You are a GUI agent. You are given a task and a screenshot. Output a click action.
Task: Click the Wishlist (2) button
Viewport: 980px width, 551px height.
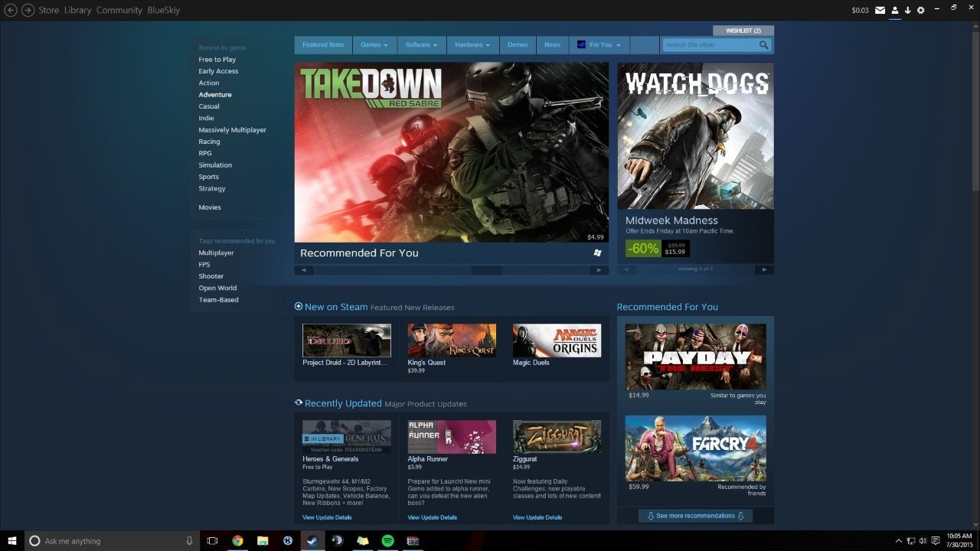pos(743,31)
